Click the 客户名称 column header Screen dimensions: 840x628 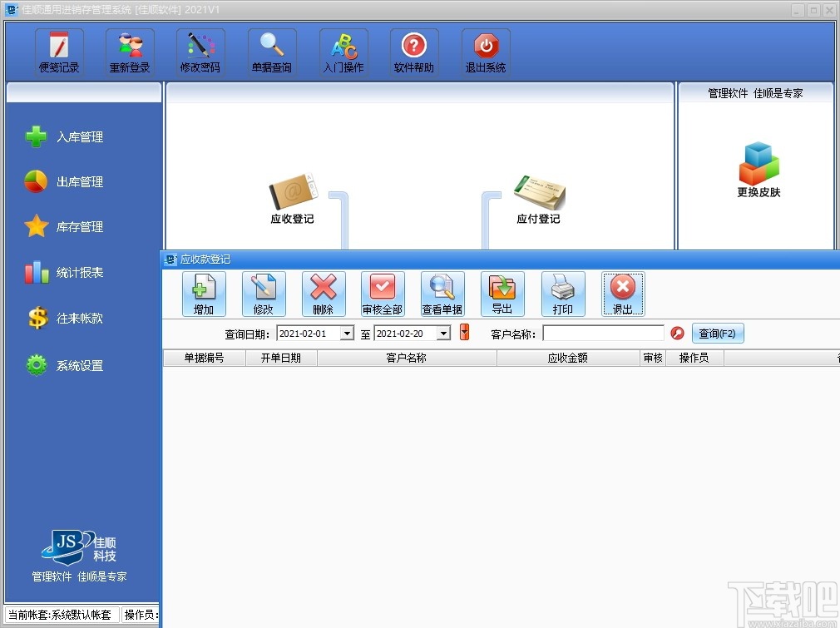coord(407,358)
